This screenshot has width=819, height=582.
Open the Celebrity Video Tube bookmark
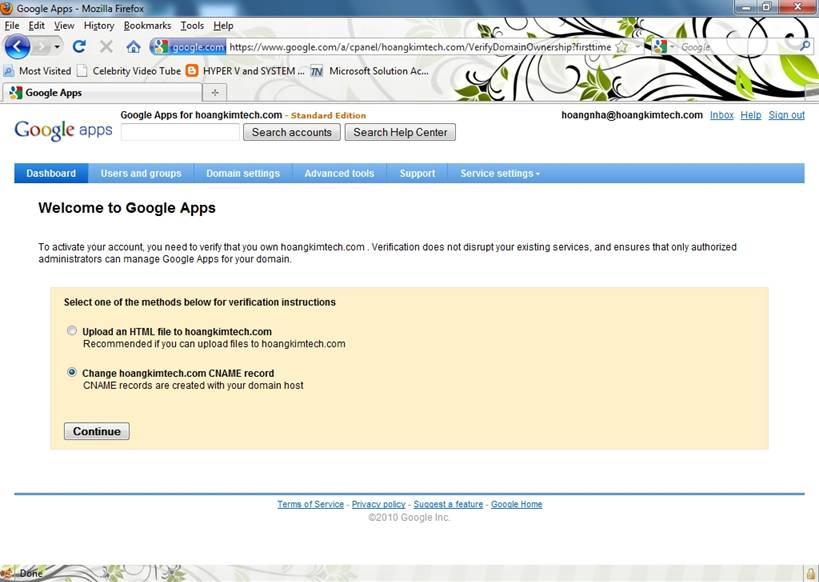click(128, 71)
